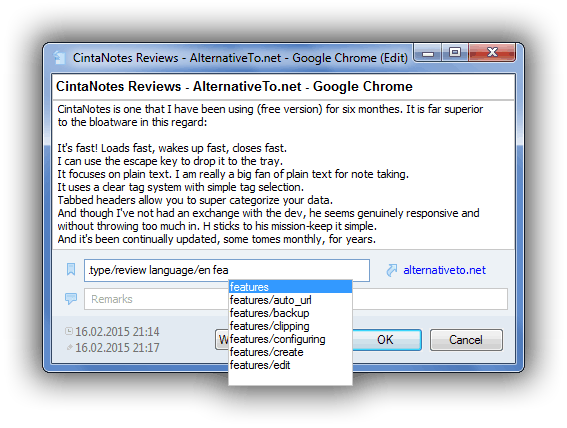The height and width of the screenshot is (428, 567).
Task: Click the note title text
Action: click(234, 86)
